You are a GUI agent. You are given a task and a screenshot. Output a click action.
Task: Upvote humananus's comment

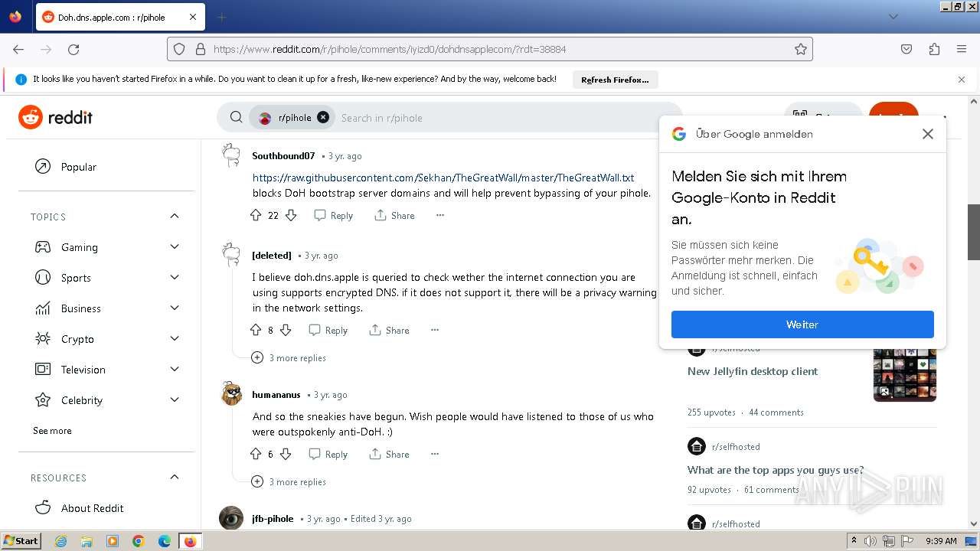pos(256,455)
